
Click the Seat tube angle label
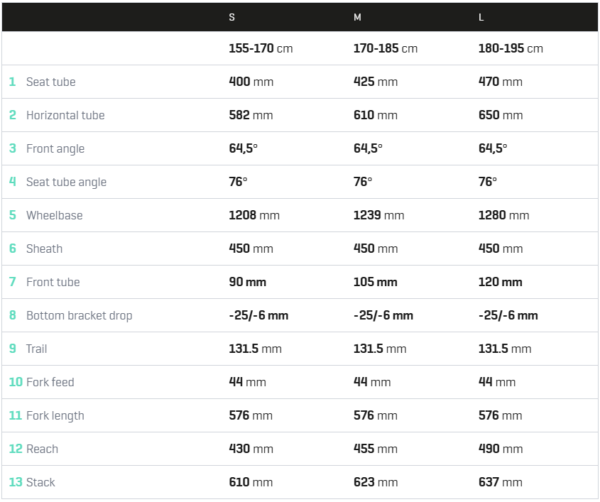[x=66, y=182]
